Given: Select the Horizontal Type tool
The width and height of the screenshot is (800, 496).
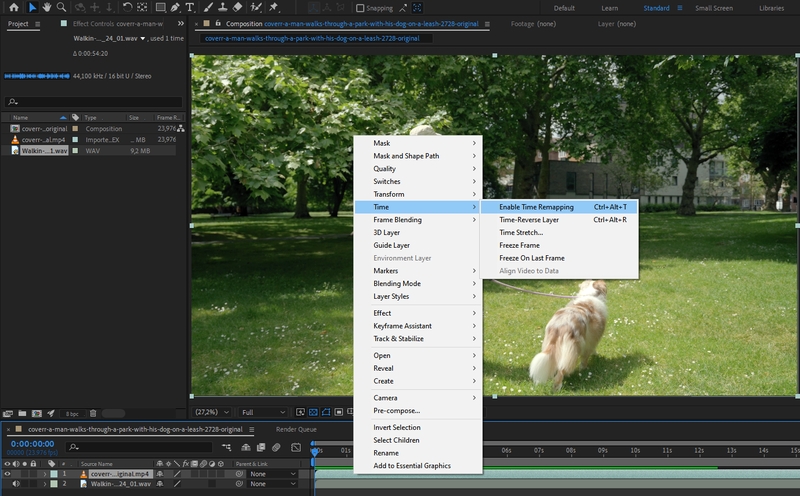Looking at the screenshot, I should click(x=190, y=7).
